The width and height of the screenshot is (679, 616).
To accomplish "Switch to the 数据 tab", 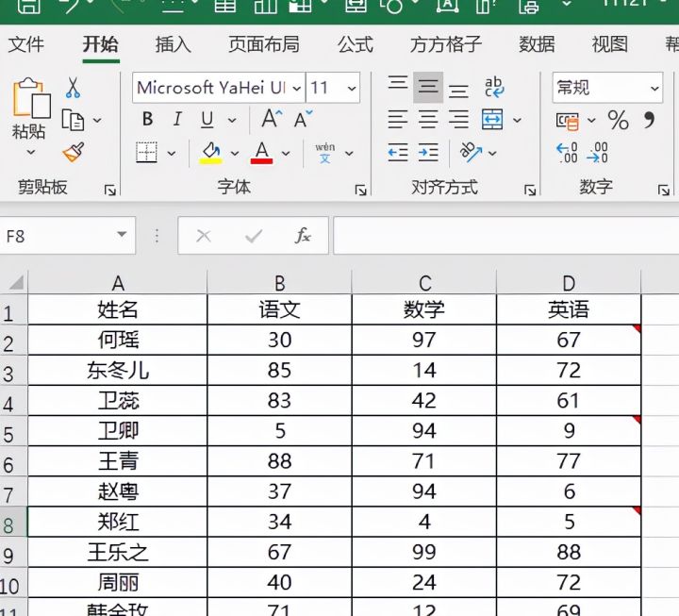I will 537,44.
